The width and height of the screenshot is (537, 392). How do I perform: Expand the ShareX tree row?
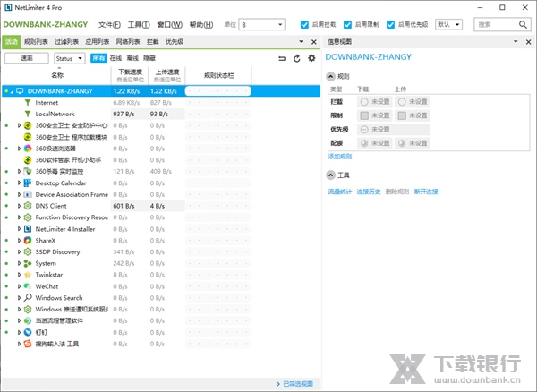coord(19,241)
